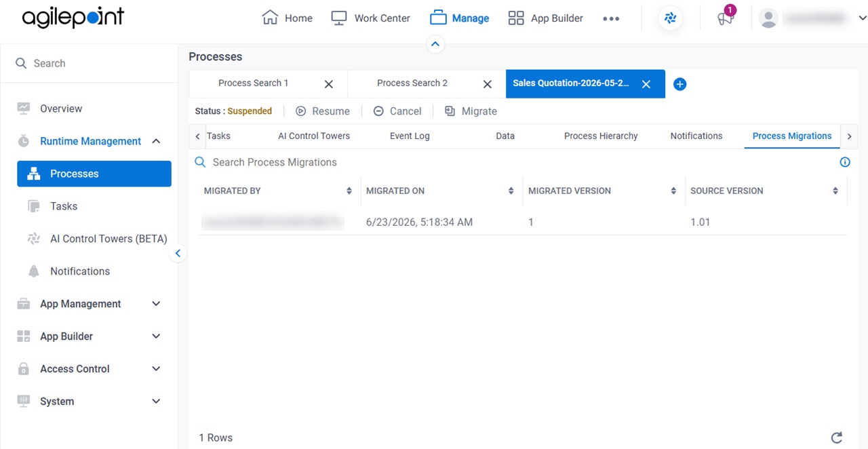
Task: Select Processes in sidebar
Action: (x=94, y=174)
